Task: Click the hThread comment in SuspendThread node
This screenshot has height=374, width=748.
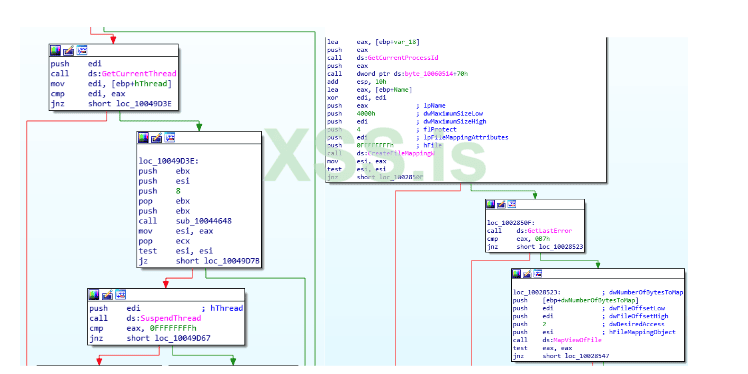Action: 222,309
